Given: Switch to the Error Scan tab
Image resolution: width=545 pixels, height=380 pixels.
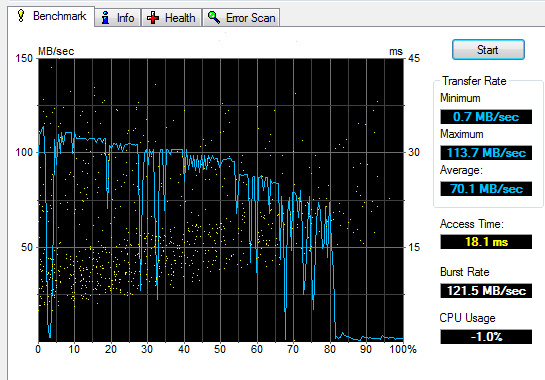Looking at the screenshot, I should point(241,18).
